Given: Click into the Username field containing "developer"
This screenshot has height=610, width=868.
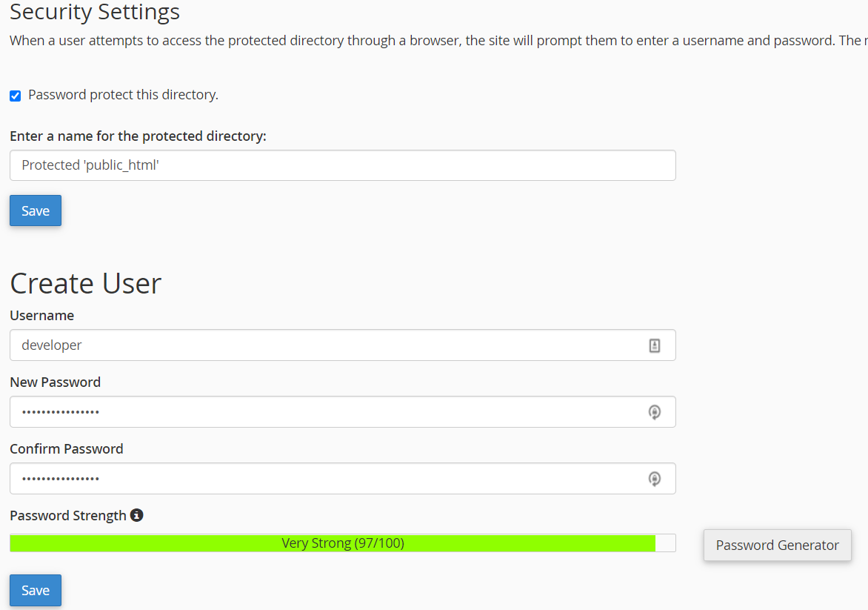Looking at the screenshot, I should click(x=326, y=345).
